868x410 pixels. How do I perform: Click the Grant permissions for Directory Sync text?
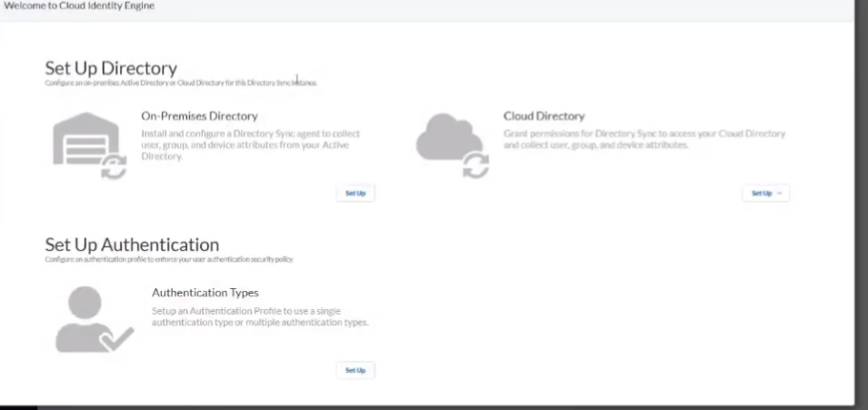click(644, 139)
